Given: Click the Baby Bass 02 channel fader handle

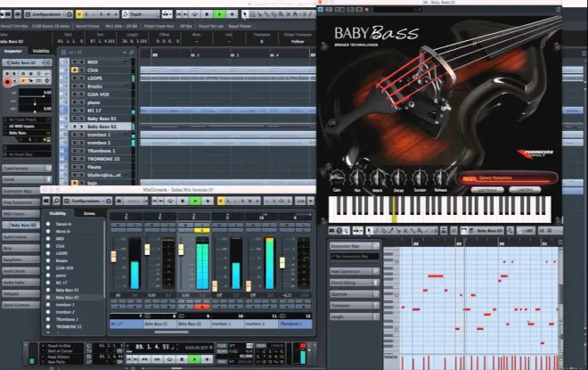Looking at the screenshot, I should point(181,250).
